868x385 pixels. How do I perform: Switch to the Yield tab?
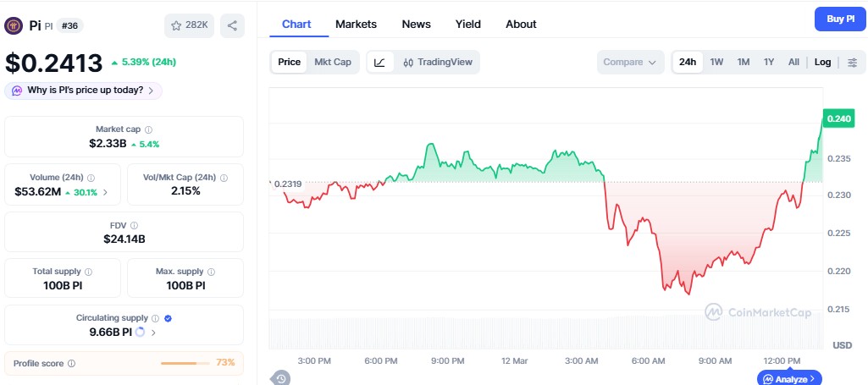(x=467, y=24)
